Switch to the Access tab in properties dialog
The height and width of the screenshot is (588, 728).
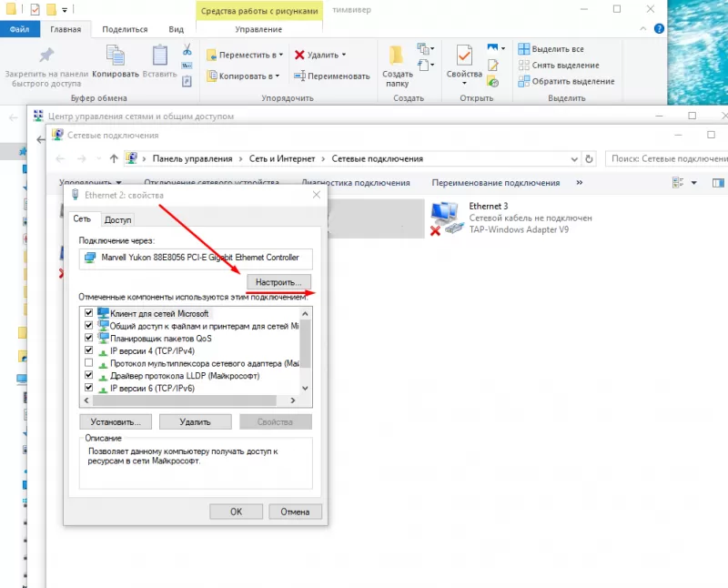click(117, 219)
